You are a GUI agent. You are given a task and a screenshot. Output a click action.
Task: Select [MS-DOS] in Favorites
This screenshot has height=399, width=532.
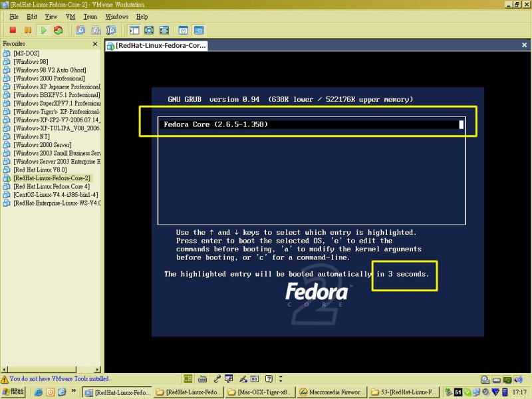[27, 53]
